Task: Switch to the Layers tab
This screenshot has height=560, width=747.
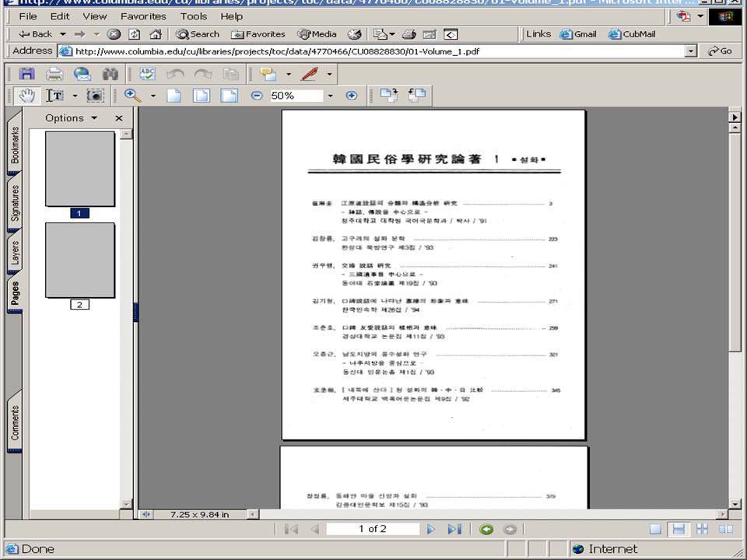Action: click(15, 252)
